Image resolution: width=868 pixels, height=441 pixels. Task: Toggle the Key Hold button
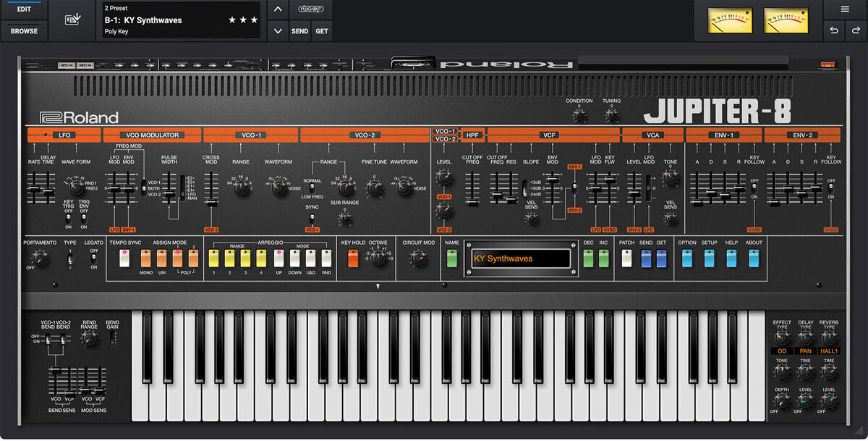[354, 258]
